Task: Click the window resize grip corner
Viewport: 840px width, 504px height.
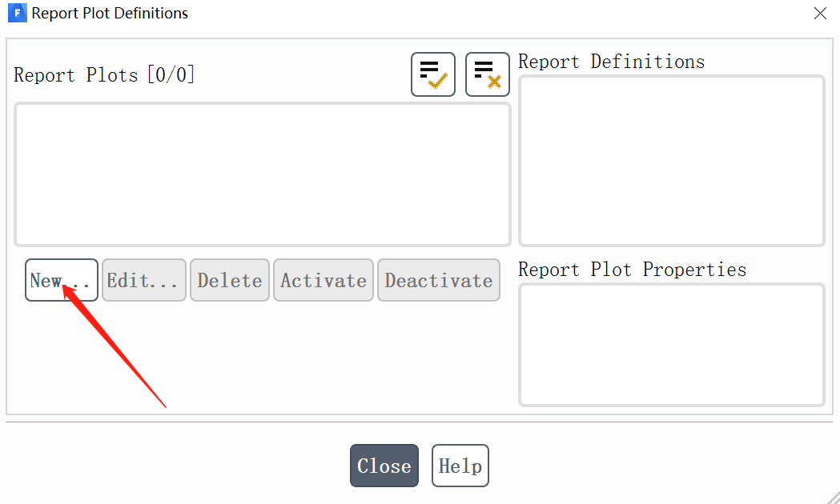Action: pyautogui.click(x=833, y=497)
